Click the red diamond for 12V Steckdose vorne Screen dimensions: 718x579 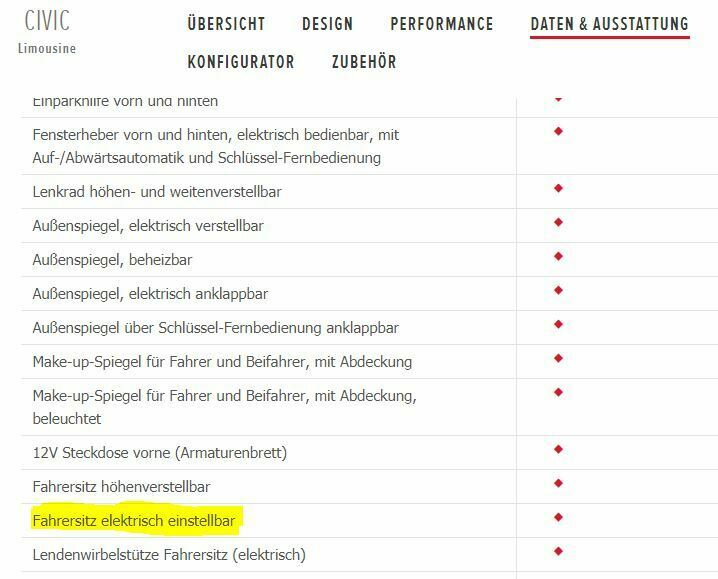558,449
